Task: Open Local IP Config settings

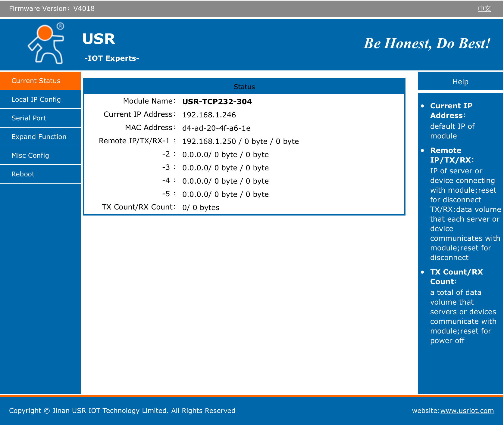Action: [40, 99]
